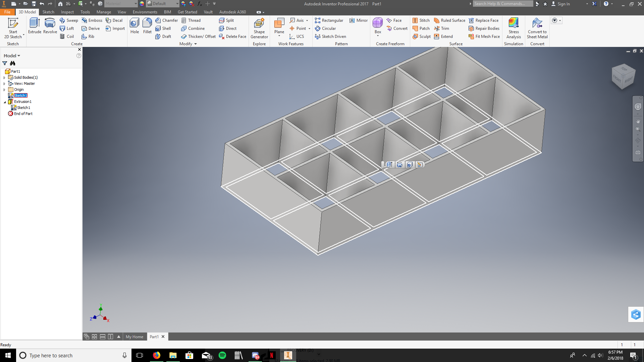
Task: Select the Patch surface tool
Action: pos(421,28)
